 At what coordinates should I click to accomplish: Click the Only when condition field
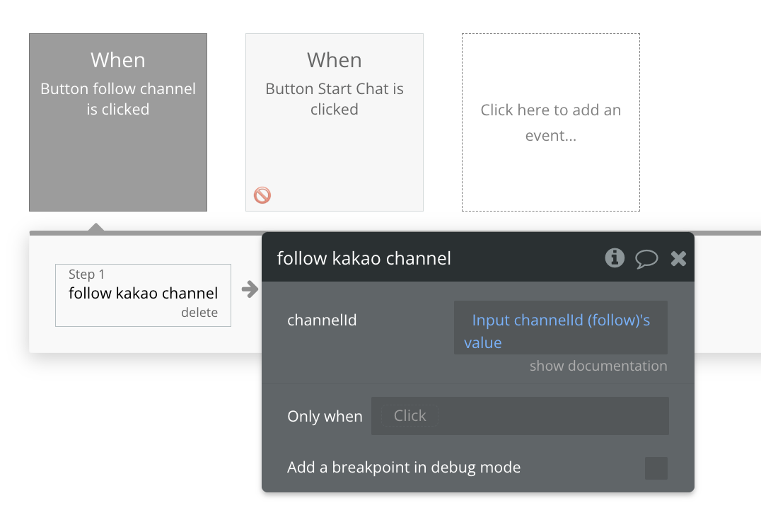pos(520,416)
